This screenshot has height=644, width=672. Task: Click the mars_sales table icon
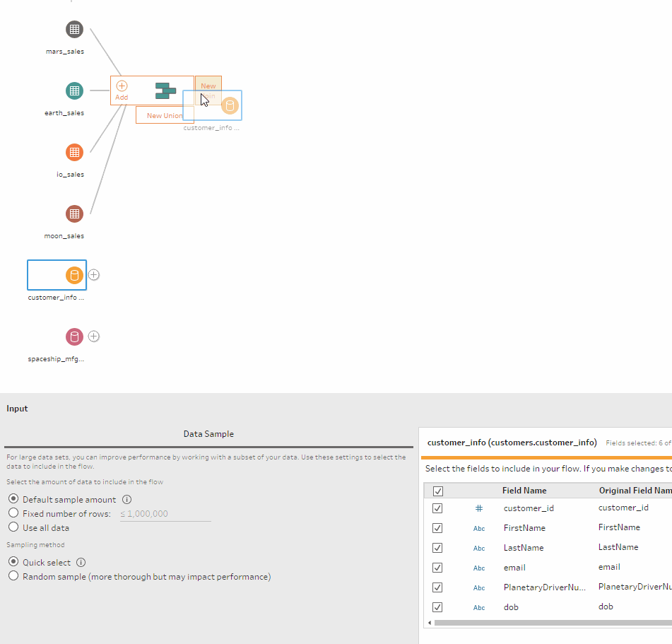(74, 29)
